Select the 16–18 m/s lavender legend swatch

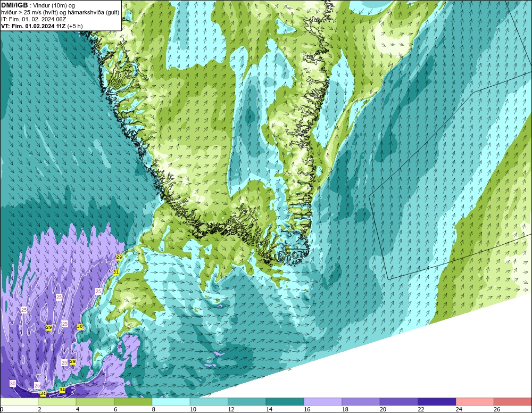pos(323,402)
